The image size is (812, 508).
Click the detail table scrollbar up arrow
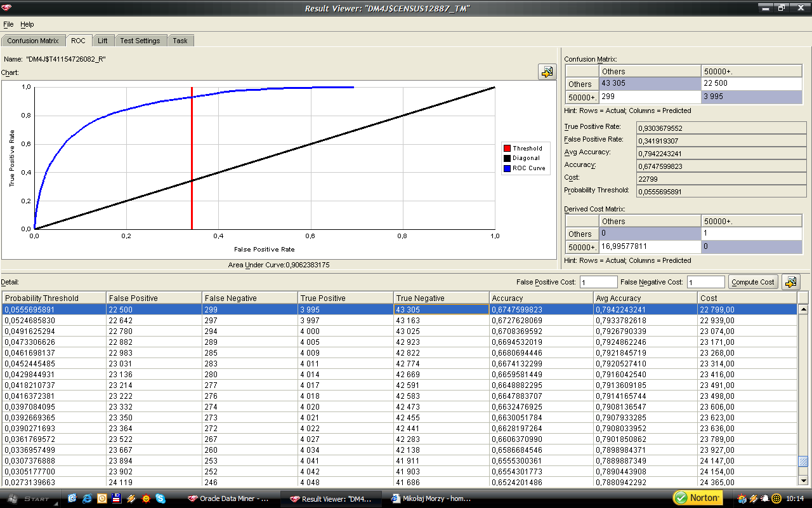click(x=803, y=310)
